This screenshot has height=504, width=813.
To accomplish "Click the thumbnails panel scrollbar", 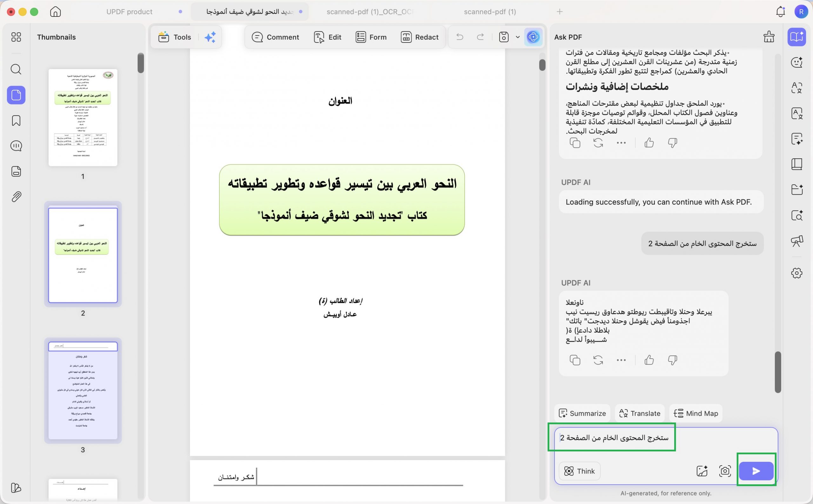I will point(141,63).
